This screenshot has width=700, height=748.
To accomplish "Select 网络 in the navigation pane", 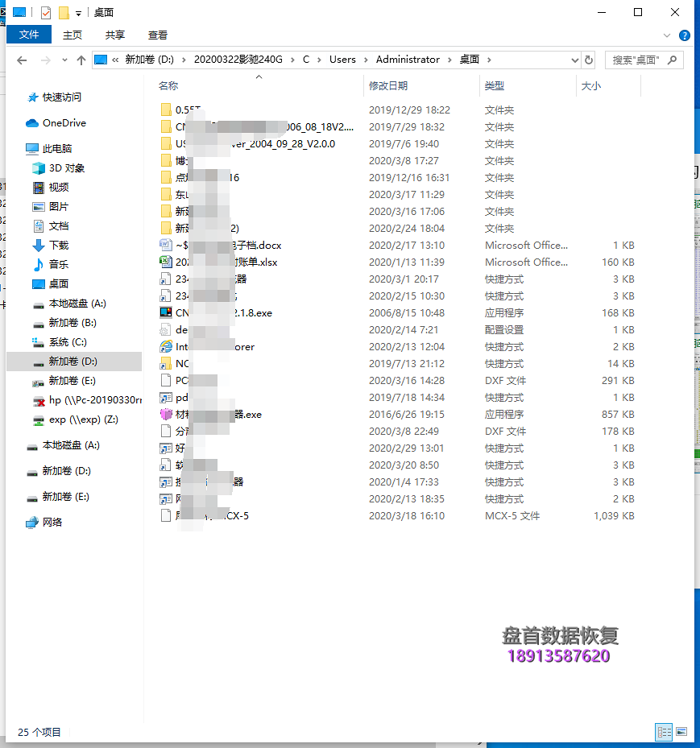I will (x=52, y=523).
